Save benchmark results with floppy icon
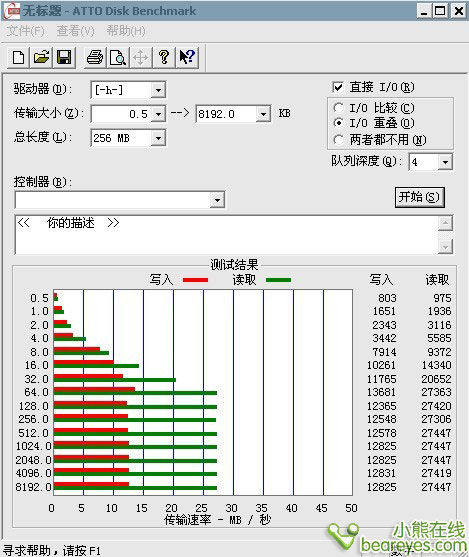Viewport: 469px width, 557px height. [x=64, y=57]
